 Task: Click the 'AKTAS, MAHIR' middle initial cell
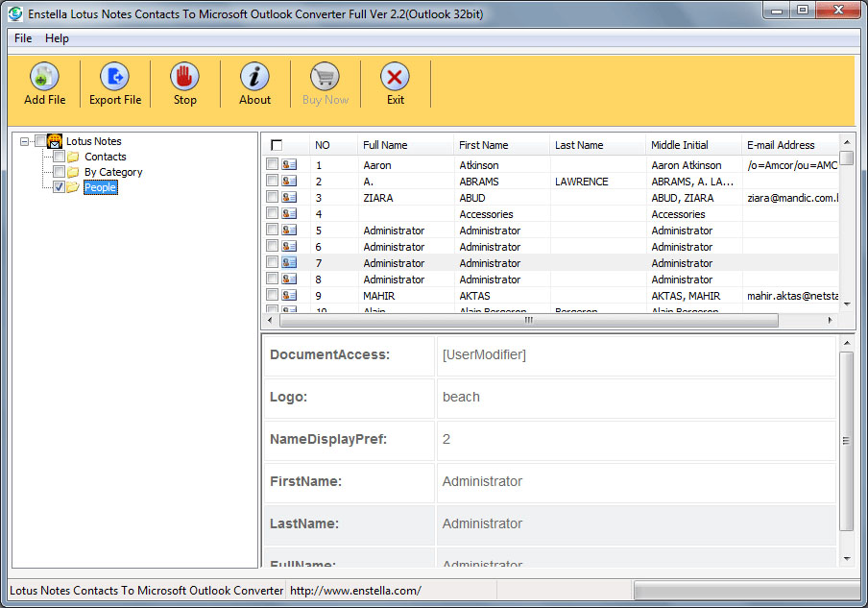pos(694,296)
